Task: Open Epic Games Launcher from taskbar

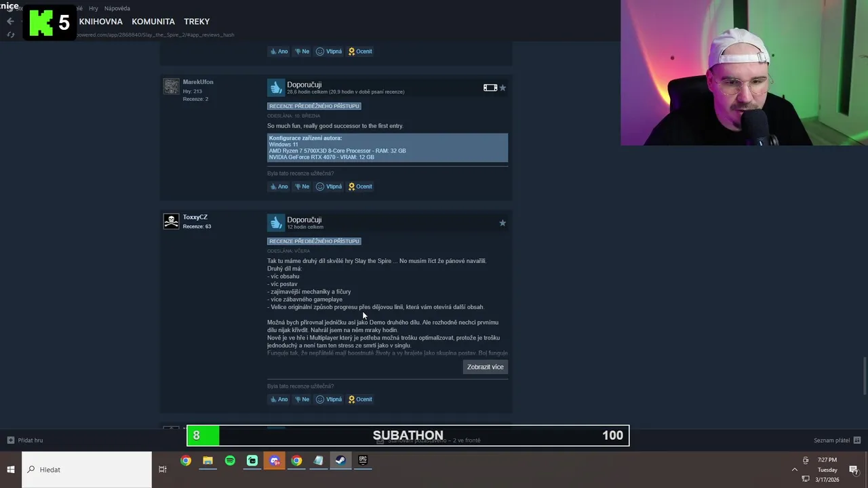Action: click(363, 461)
